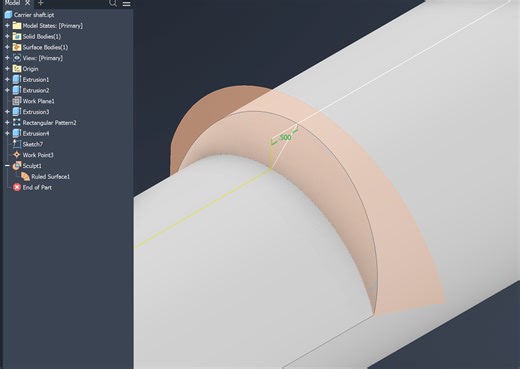Screen dimensions: 520x369
Task: Expand the Origin node
Action: 7,69
